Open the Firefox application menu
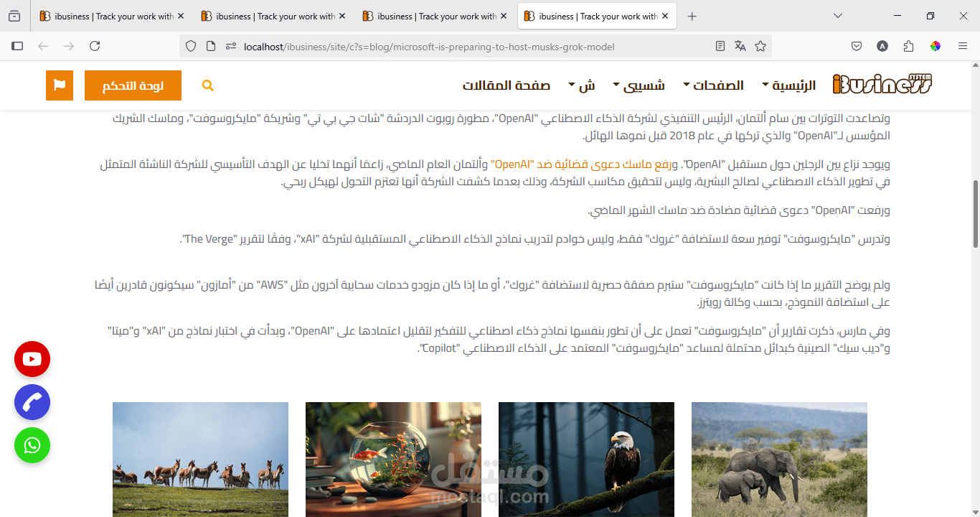The image size is (980, 517). coord(963,46)
